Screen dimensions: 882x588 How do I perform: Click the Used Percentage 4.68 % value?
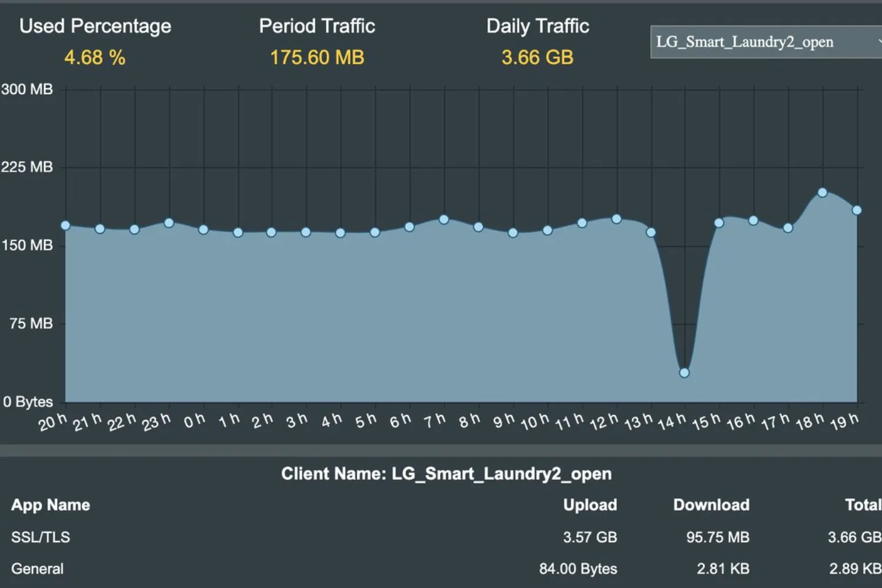tap(95, 58)
